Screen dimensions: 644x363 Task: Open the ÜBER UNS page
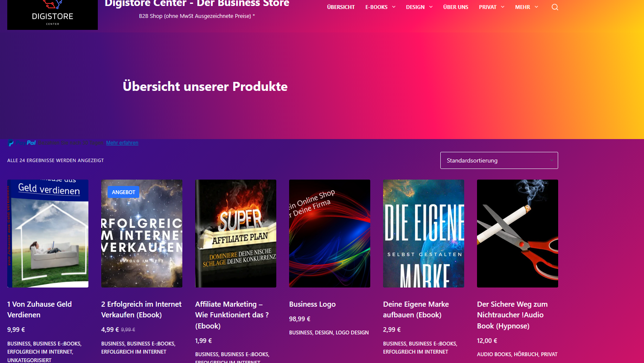tap(456, 7)
